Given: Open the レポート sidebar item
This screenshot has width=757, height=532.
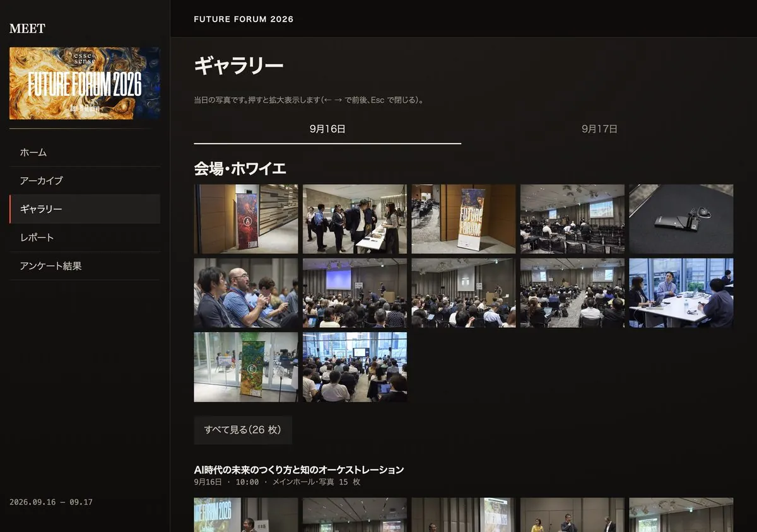Looking at the screenshot, I should coord(85,238).
